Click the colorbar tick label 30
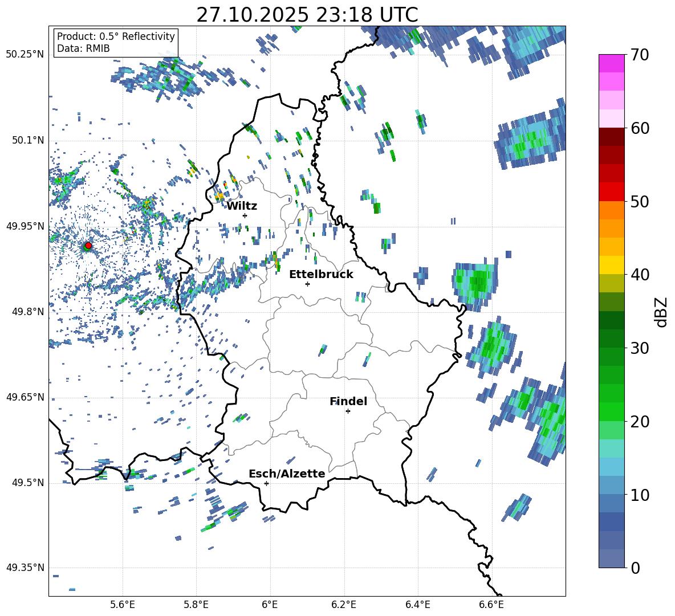The image size is (675, 616). (x=640, y=348)
